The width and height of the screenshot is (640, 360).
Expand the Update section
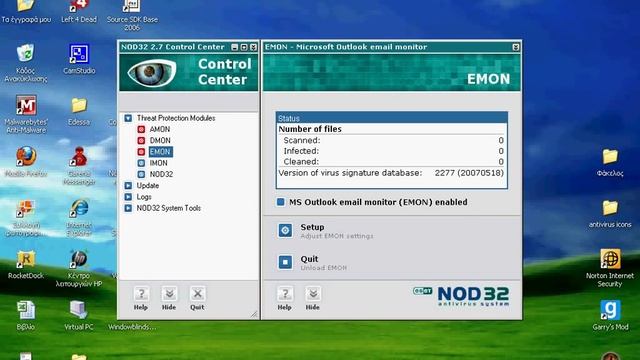(128, 186)
